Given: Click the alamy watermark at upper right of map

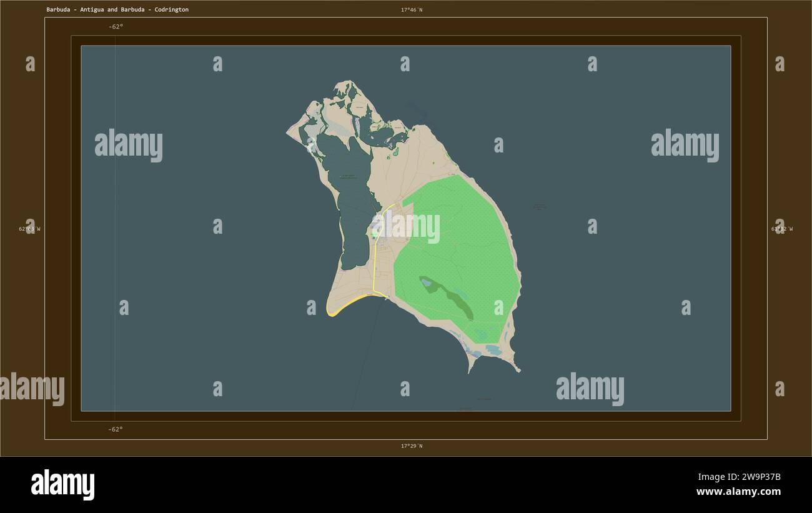Looking at the screenshot, I should pos(685,145).
